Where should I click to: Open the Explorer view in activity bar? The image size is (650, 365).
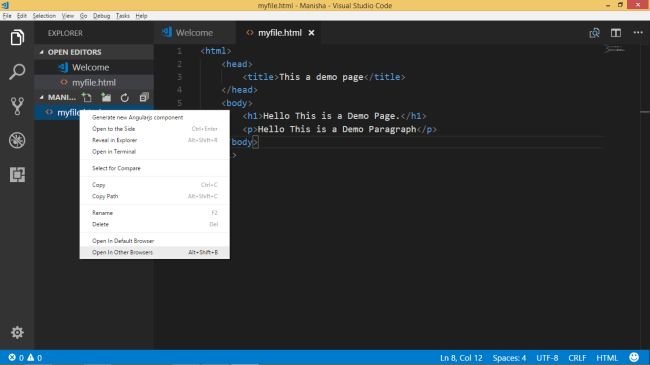point(17,38)
